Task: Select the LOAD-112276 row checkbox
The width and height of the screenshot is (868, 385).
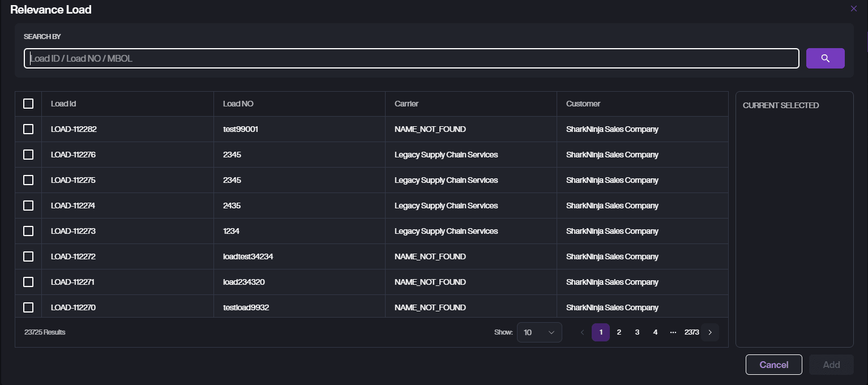Action: pos(28,155)
